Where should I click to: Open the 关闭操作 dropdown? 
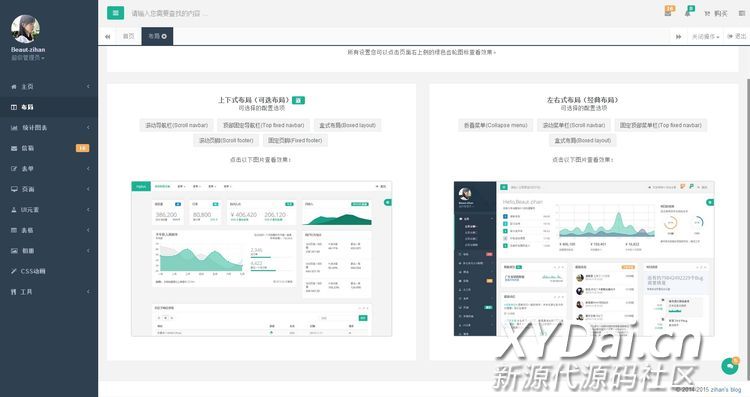click(x=705, y=36)
